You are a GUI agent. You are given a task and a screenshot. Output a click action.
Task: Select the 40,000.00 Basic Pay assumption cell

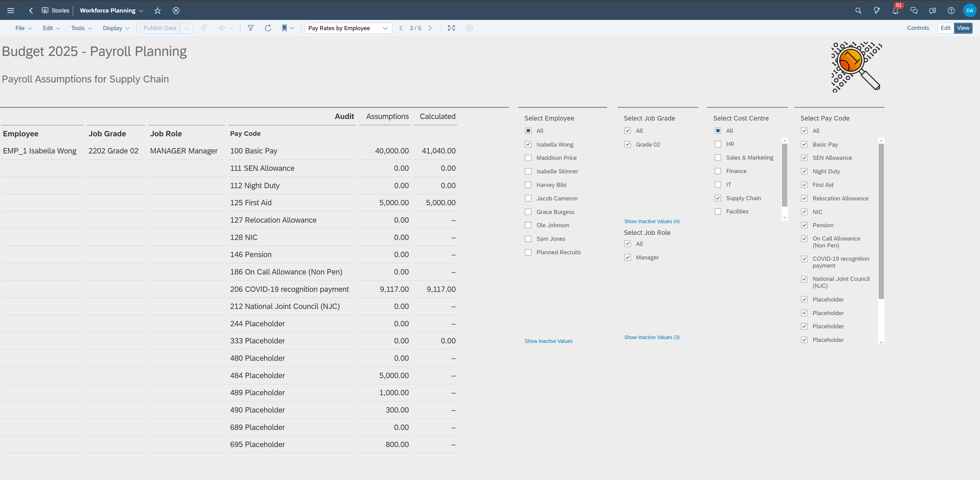coord(384,151)
